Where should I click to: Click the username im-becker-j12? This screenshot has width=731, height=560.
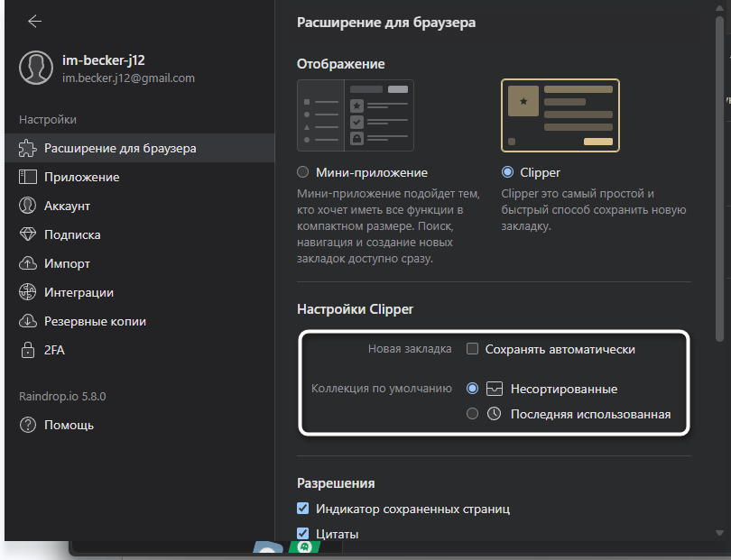(104, 60)
